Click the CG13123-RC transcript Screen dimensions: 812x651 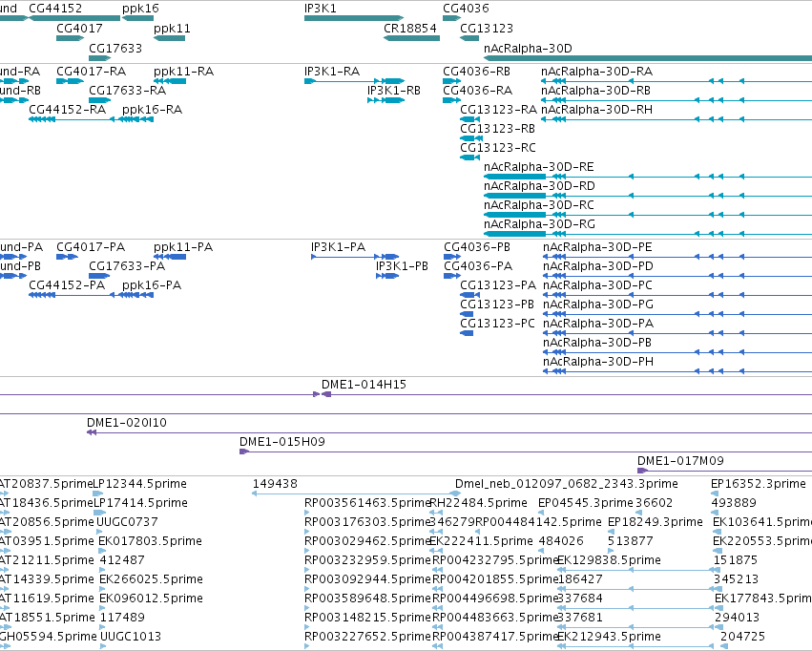tap(469, 157)
